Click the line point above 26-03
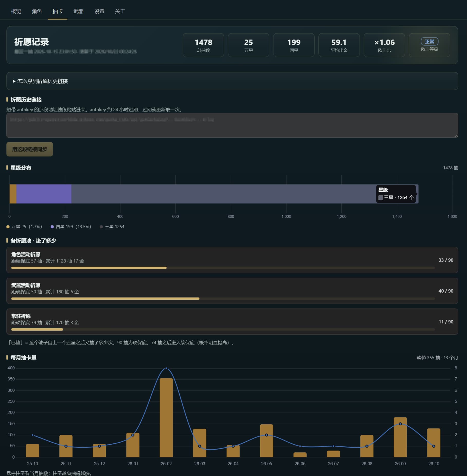Viewport: 467px width, 476px height. (x=200, y=446)
